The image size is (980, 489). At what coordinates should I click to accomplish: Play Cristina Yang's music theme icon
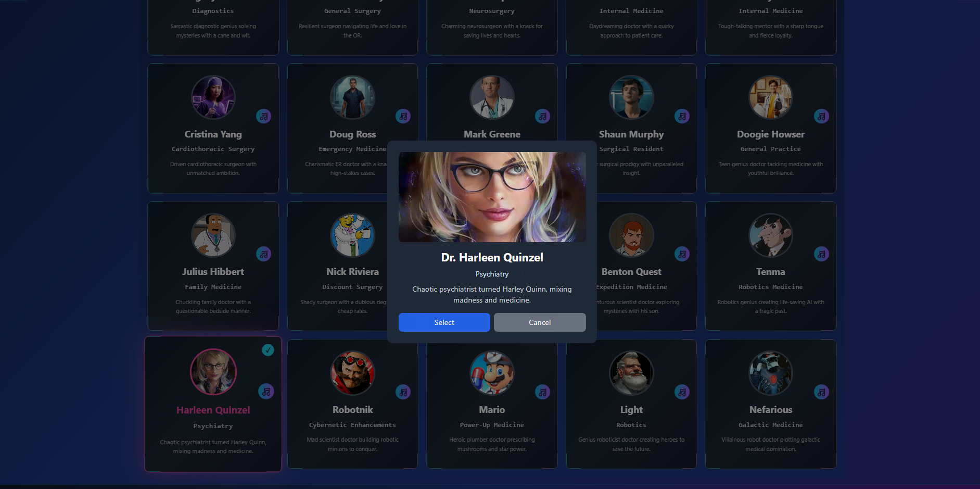click(x=264, y=116)
